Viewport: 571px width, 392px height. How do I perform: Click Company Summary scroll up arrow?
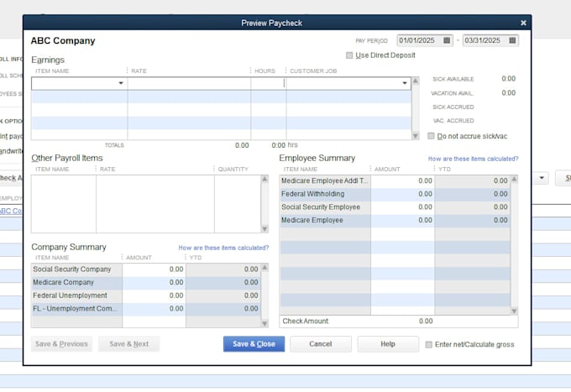[x=265, y=268]
